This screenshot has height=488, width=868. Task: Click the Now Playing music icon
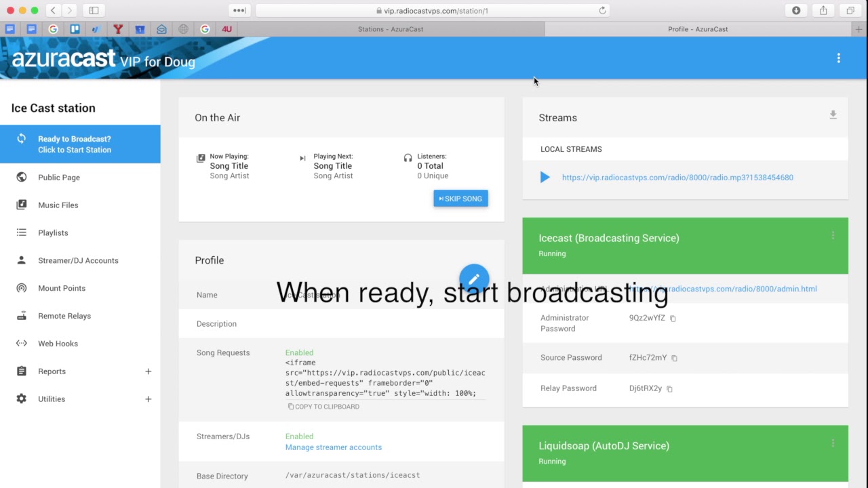point(201,158)
